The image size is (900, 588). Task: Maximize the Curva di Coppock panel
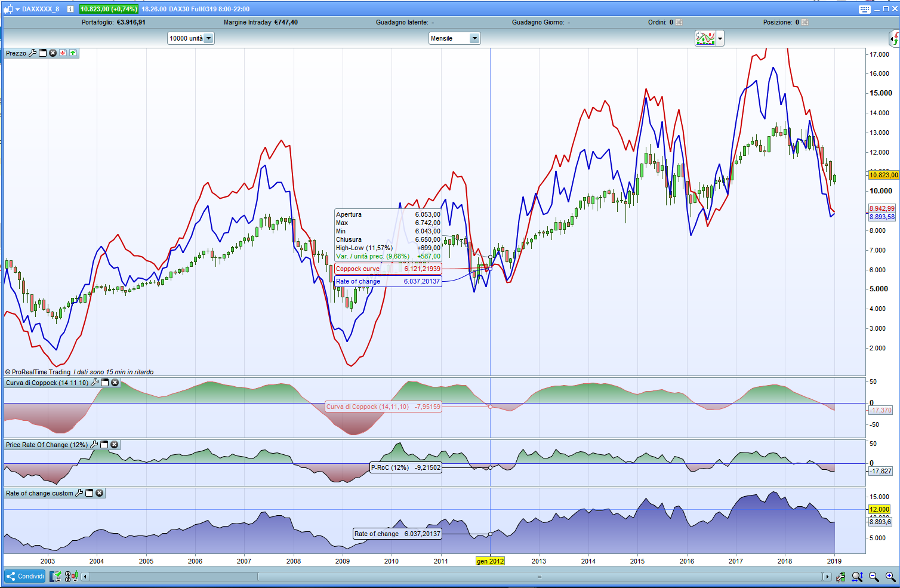[x=105, y=383]
